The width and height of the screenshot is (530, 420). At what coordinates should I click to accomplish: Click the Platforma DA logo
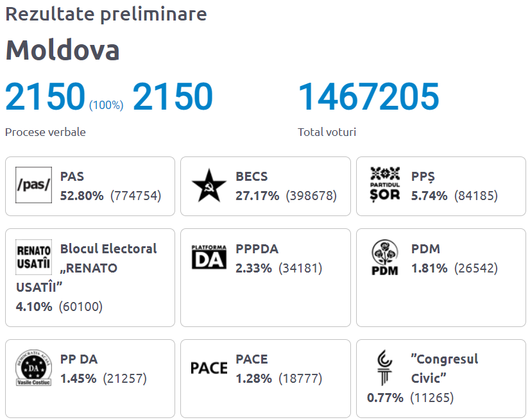point(209,256)
